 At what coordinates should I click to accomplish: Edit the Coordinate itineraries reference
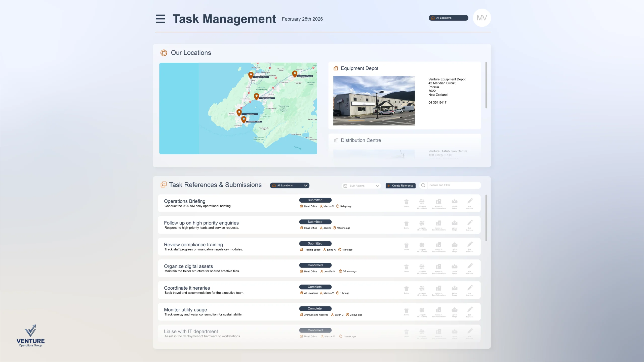[x=469, y=290]
